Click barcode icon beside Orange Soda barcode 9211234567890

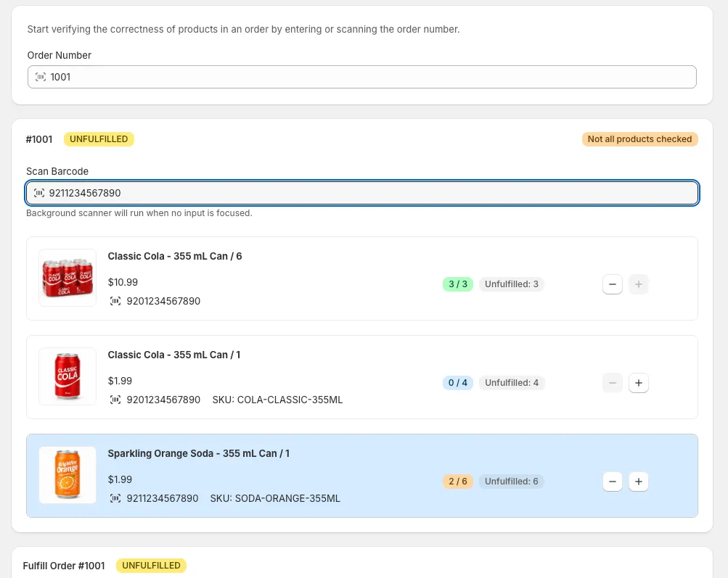pyautogui.click(x=115, y=498)
